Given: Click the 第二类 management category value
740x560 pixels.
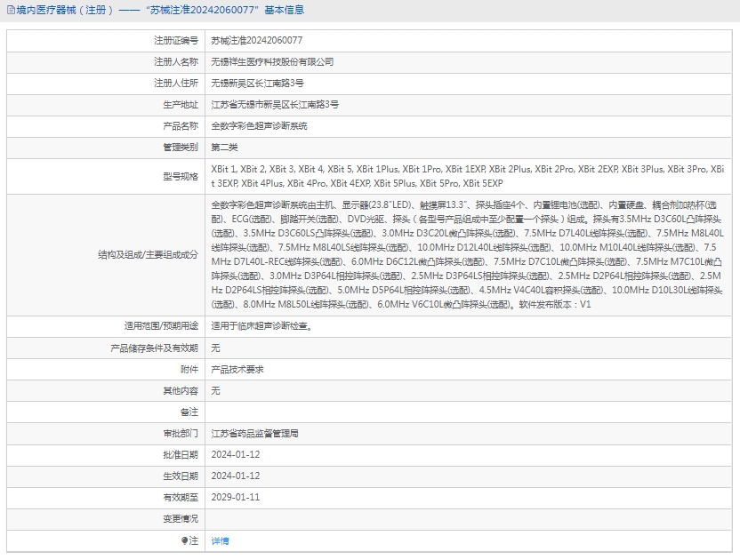Looking at the screenshot, I should tap(224, 147).
